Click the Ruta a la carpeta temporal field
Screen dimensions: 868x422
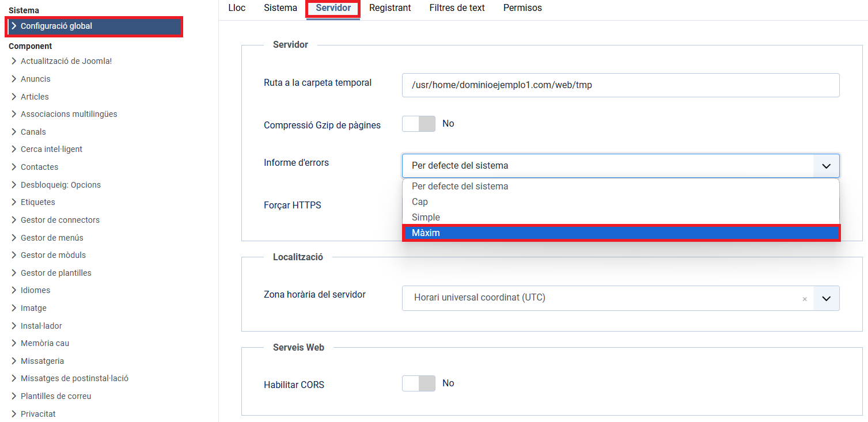click(x=620, y=85)
